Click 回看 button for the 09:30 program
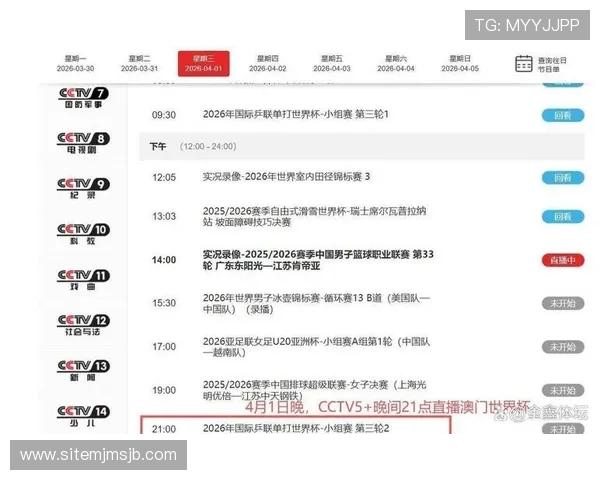This screenshot has height=480, width=600. point(563,115)
